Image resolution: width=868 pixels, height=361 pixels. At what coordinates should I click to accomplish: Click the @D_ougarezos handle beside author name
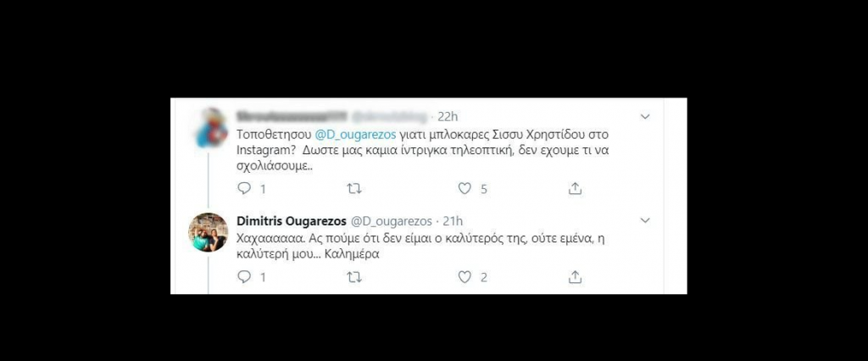391,221
